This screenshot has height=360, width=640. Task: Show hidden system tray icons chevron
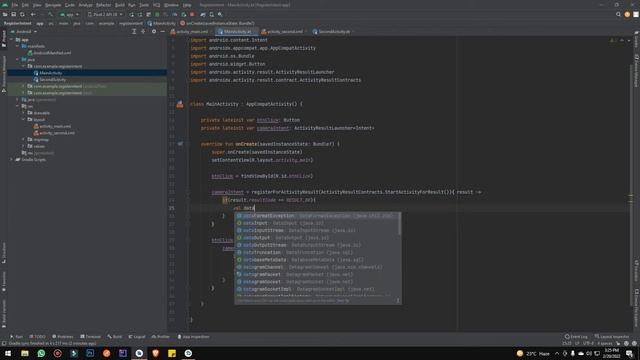[557, 353]
